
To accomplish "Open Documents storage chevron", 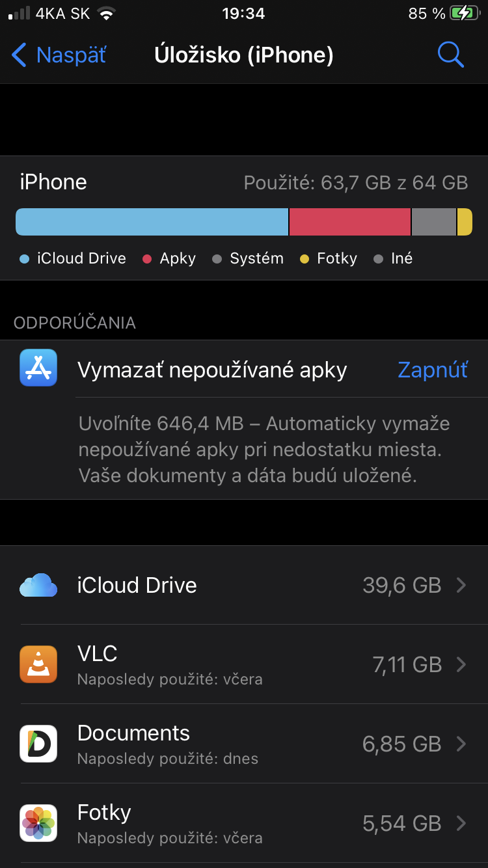I will (461, 744).
